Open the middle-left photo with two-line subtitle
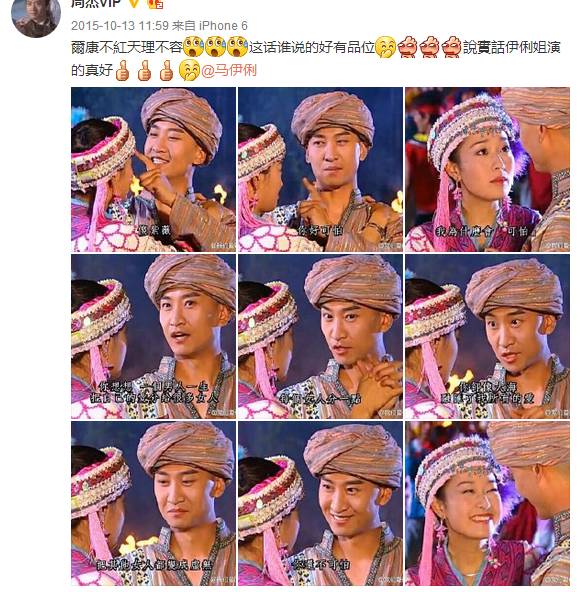The height and width of the screenshot is (592, 583). tap(153, 337)
